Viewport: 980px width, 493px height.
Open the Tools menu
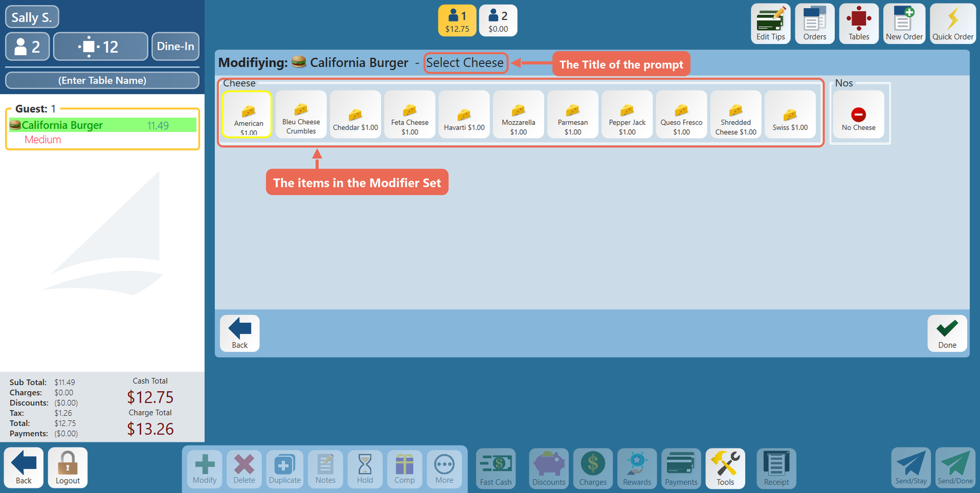(725, 469)
